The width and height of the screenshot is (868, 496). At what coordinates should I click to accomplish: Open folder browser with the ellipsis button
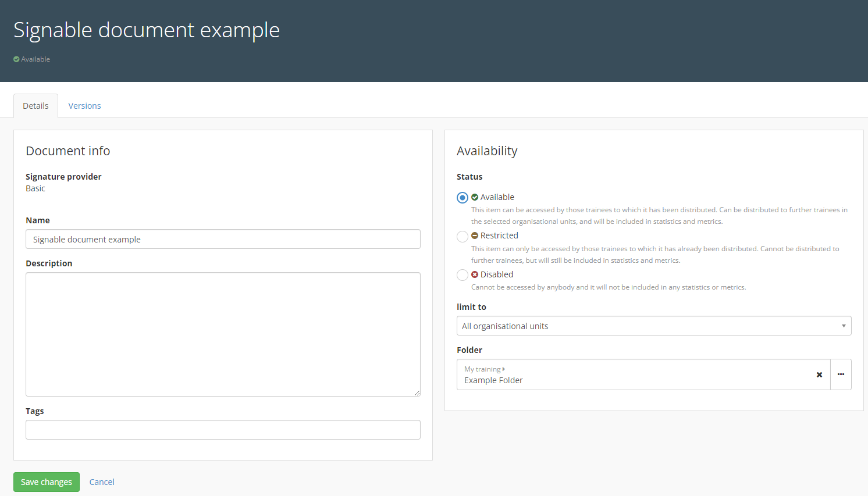[841, 374]
